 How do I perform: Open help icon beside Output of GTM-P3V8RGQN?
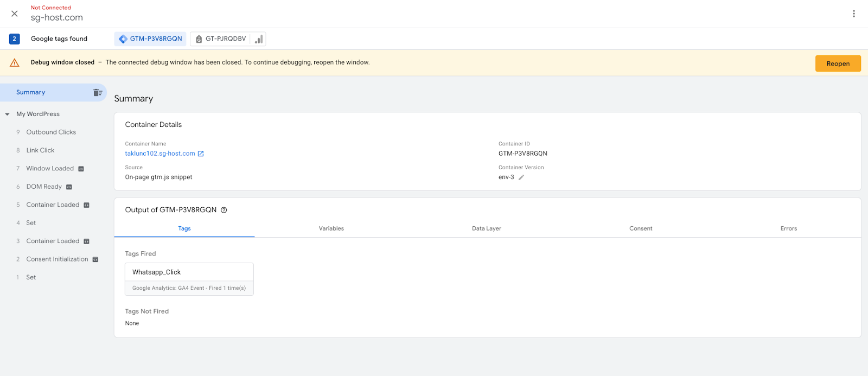coord(224,210)
